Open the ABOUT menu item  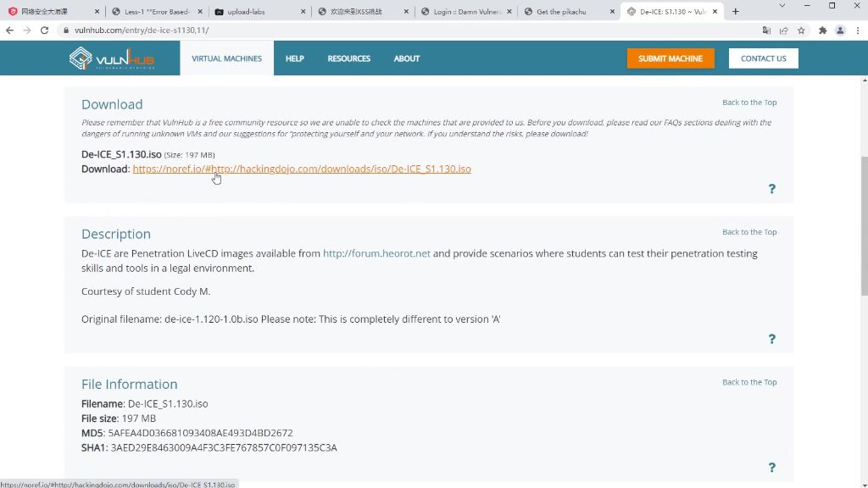(x=406, y=58)
